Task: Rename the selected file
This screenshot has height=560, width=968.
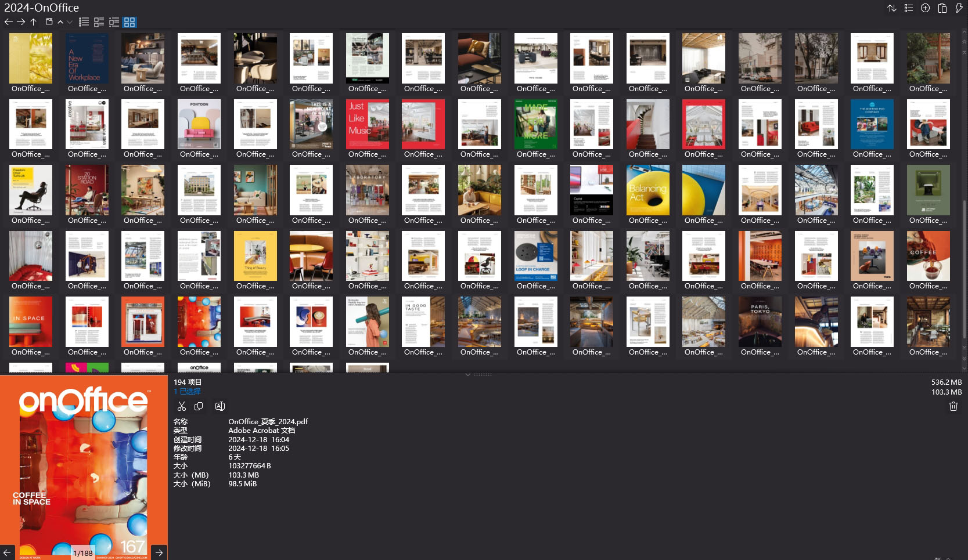Action: 220,406
